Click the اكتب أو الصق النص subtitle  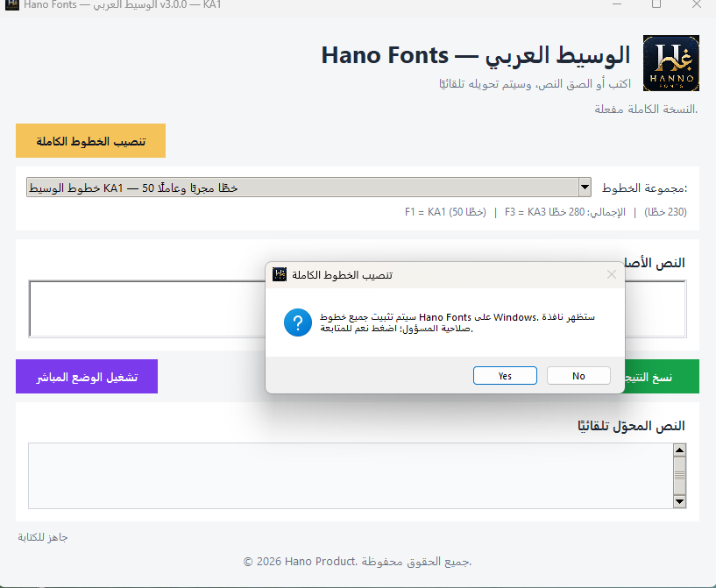(535, 84)
